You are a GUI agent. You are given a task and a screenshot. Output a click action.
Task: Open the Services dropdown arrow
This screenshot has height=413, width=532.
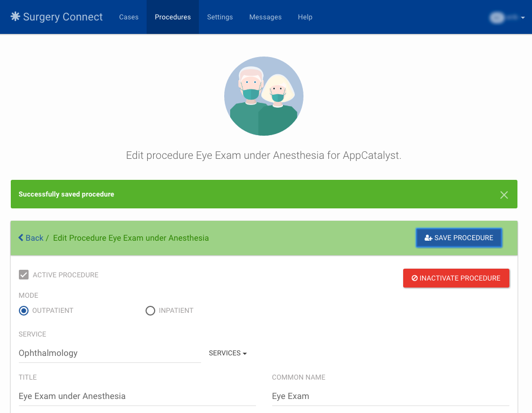pos(244,353)
